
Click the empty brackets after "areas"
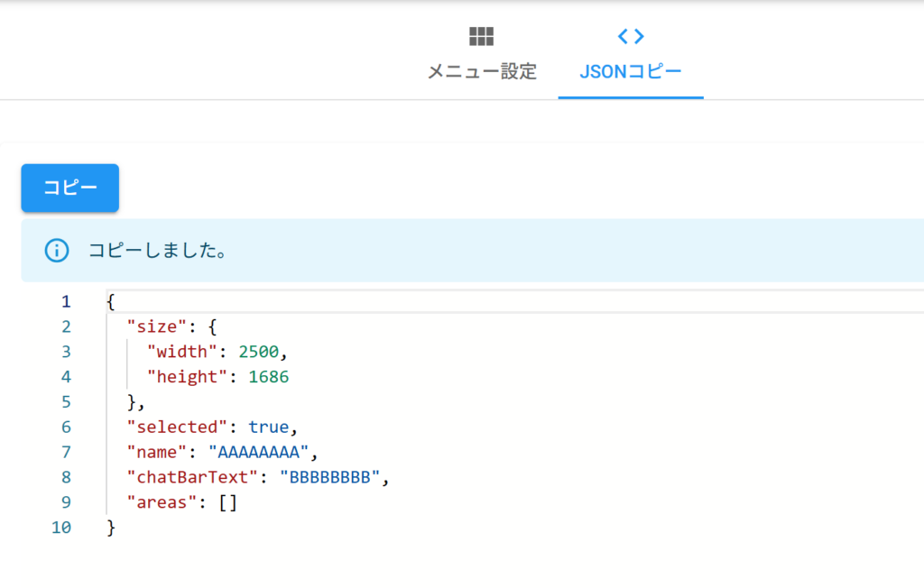[228, 503]
